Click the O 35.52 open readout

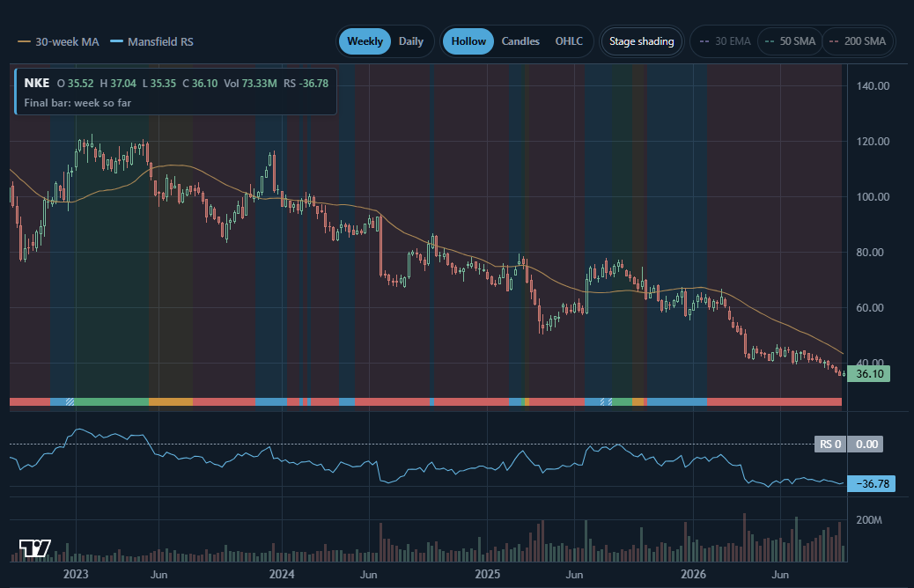[75, 84]
